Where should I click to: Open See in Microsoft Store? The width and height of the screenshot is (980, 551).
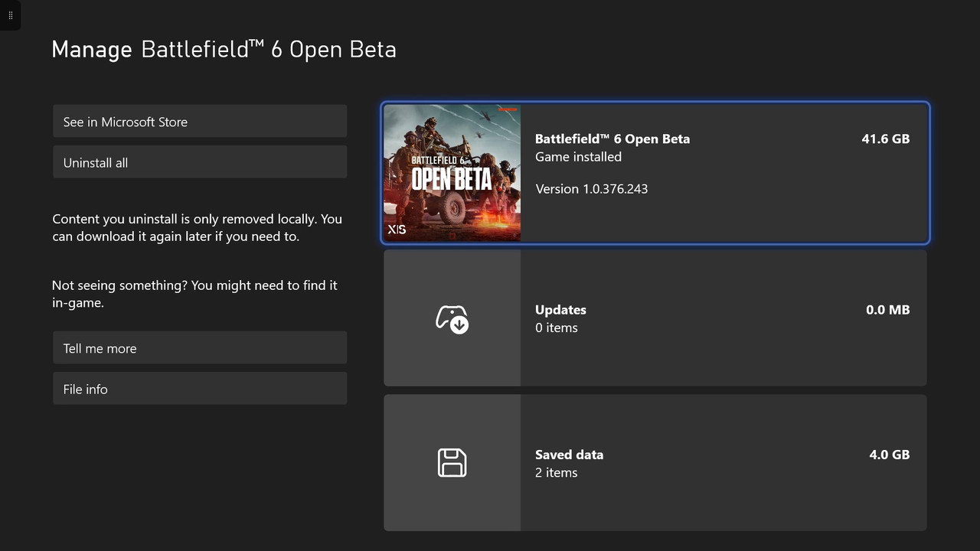tap(200, 122)
